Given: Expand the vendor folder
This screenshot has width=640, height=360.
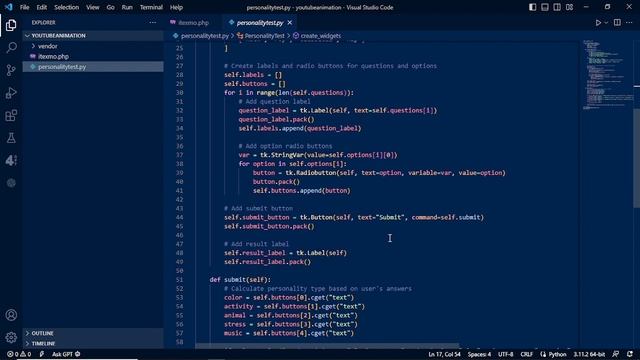Looking at the screenshot, I should point(93,46).
